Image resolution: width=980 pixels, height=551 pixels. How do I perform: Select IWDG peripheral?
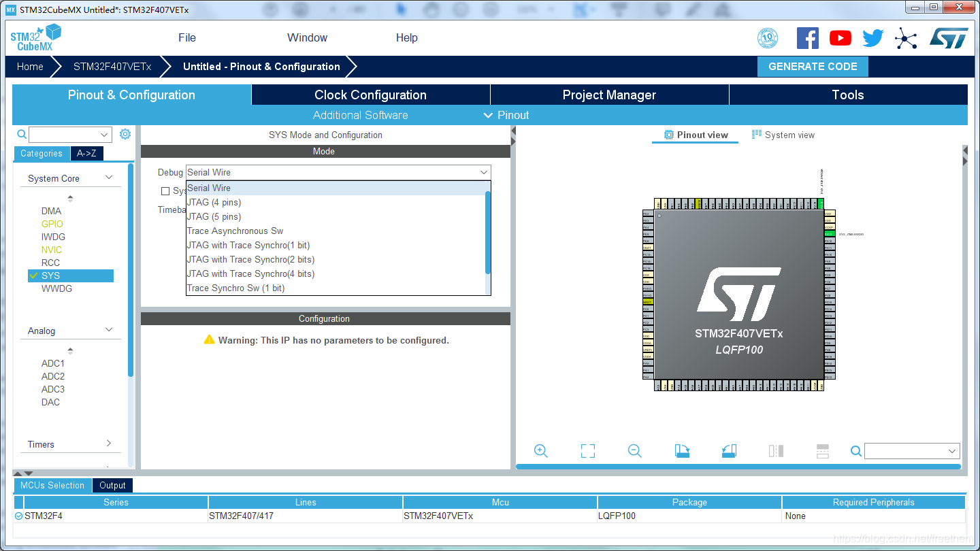tap(53, 237)
